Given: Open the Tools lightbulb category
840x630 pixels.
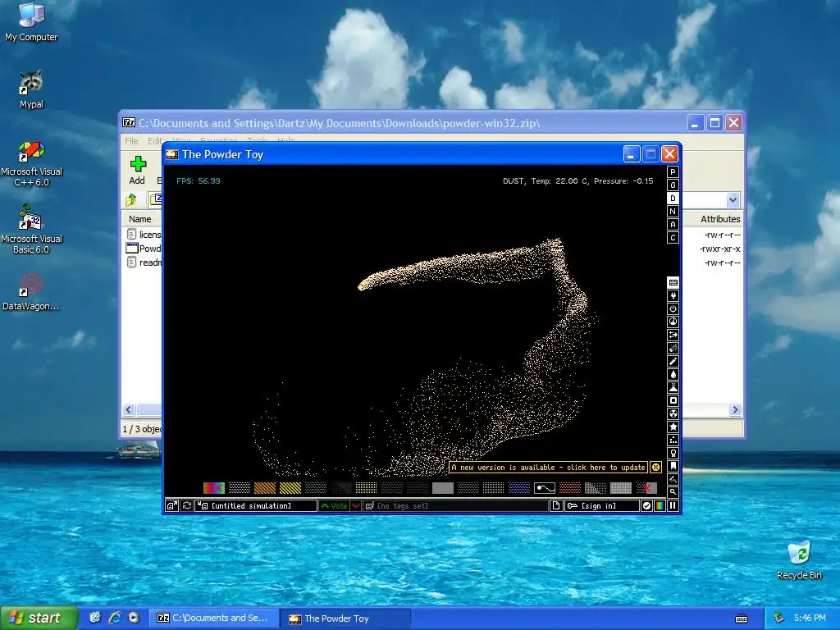Looking at the screenshot, I should pyautogui.click(x=673, y=453).
